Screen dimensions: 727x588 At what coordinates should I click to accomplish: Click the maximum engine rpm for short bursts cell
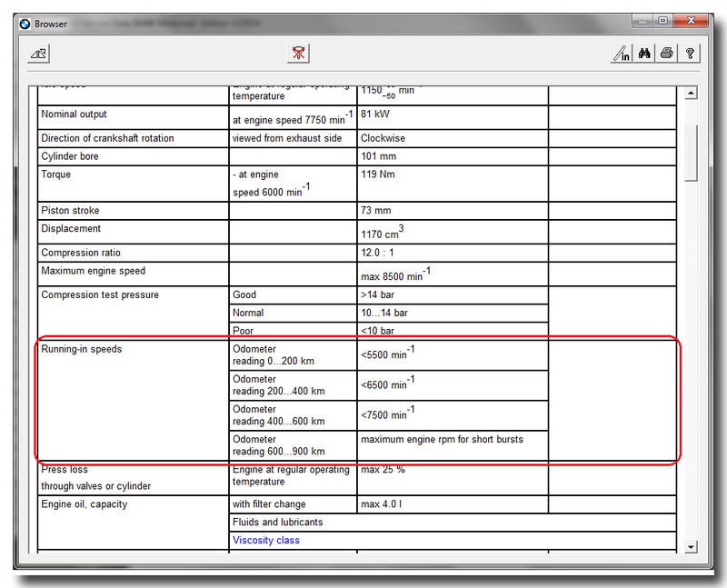pyautogui.click(x=442, y=440)
